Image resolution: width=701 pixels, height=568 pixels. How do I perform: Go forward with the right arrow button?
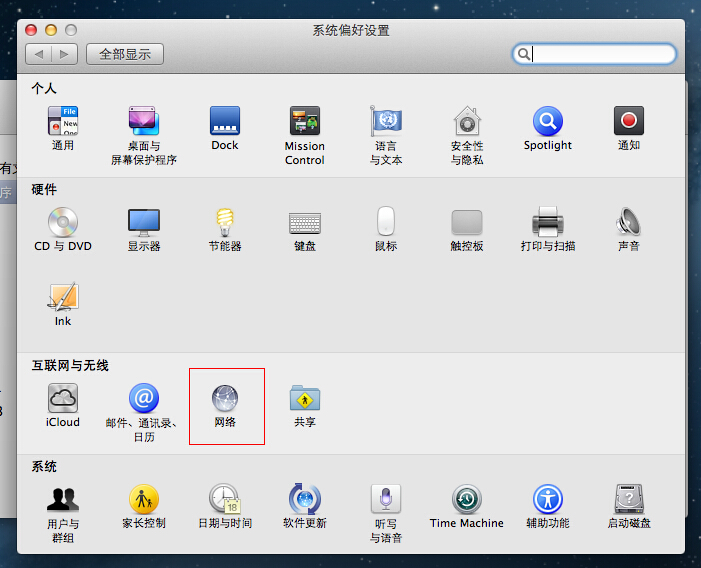point(64,54)
